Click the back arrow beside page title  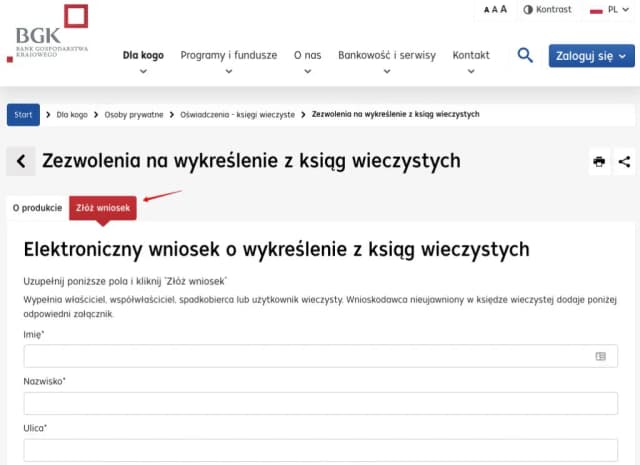(21, 161)
